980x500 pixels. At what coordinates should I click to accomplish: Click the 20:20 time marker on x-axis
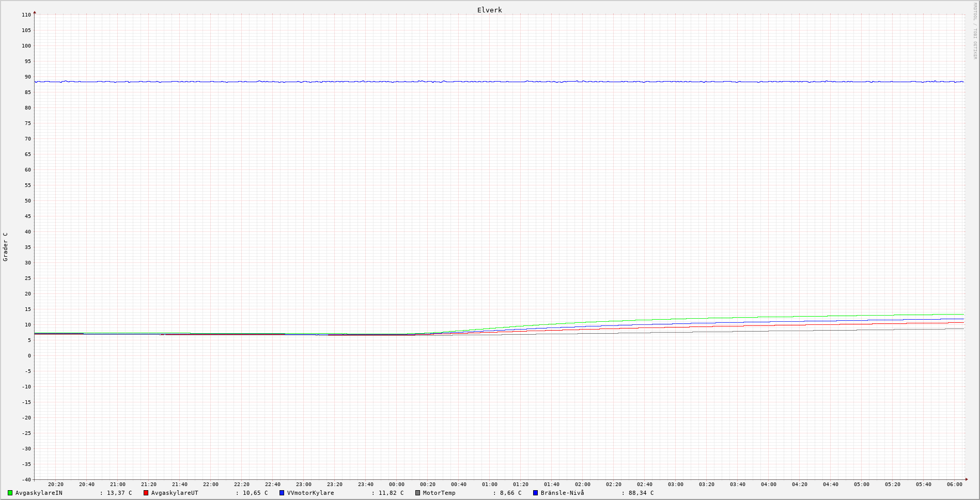point(56,485)
